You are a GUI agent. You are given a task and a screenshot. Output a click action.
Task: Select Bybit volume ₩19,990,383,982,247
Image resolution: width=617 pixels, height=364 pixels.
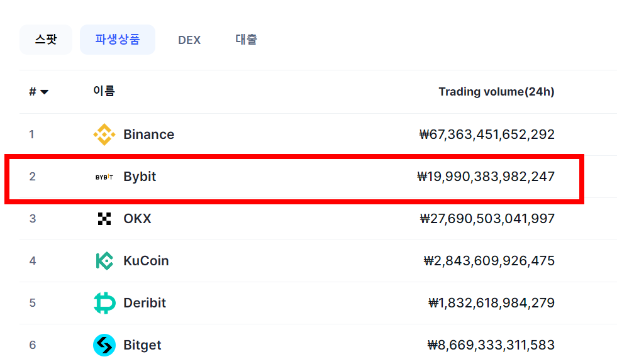click(486, 177)
